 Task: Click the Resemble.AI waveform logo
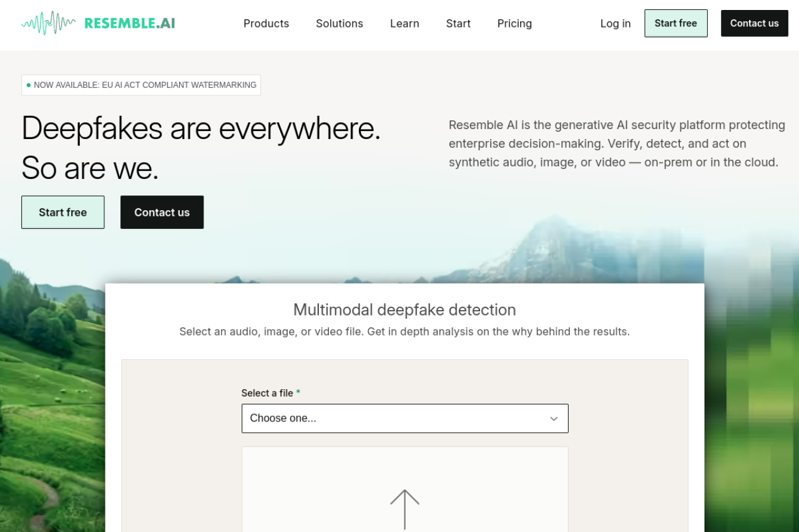(98, 23)
